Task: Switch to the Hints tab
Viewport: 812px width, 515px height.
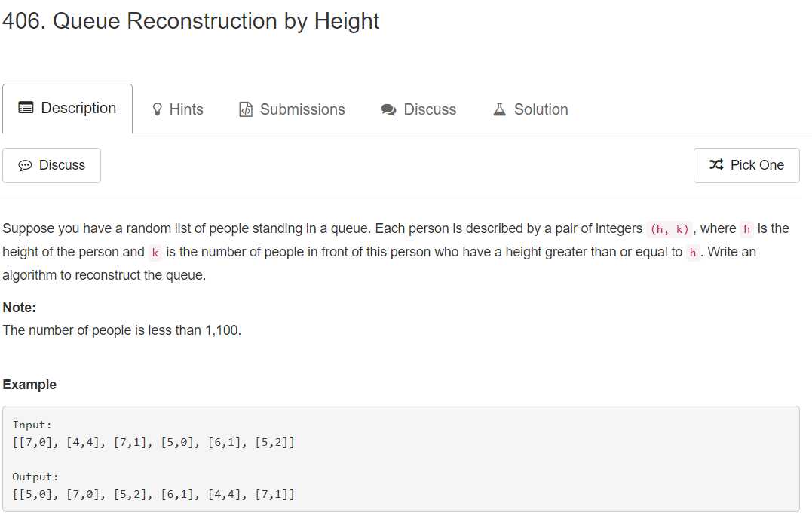Action: coord(178,109)
